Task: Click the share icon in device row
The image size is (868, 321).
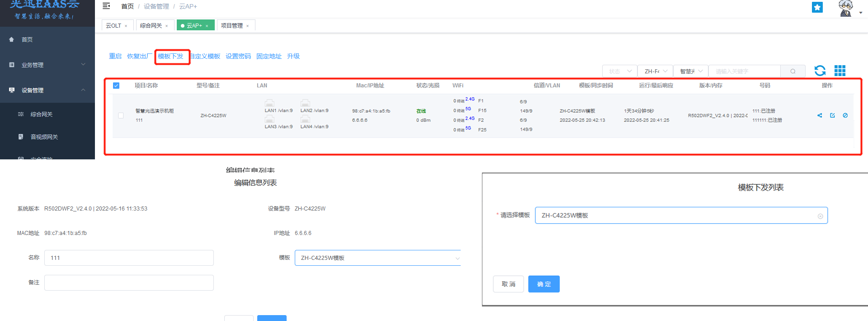Action: [x=820, y=115]
